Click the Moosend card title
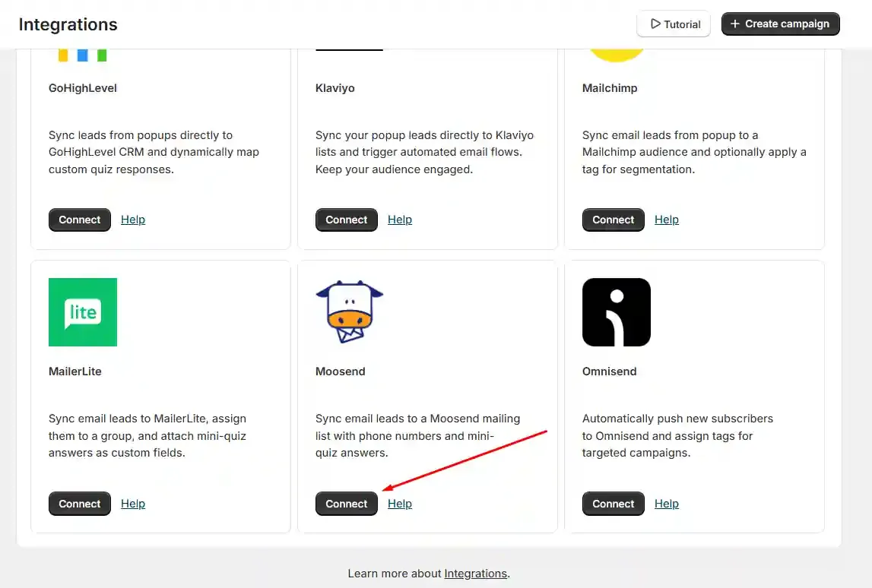Viewport: 872px width, 588px height. click(341, 371)
